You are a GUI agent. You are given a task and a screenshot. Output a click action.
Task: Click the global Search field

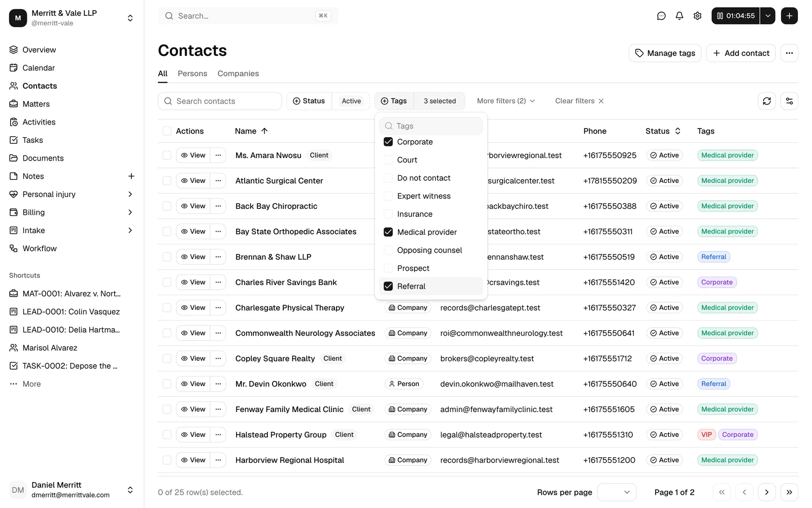point(248,16)
